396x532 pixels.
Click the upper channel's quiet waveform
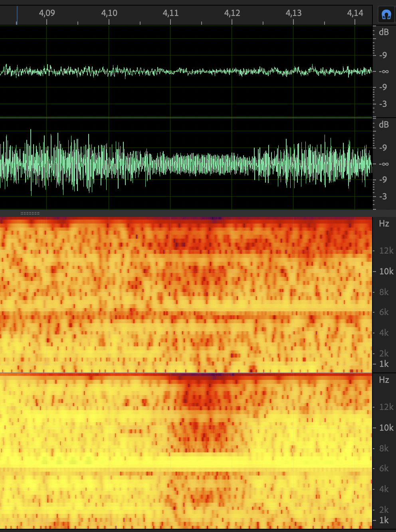point(186,72)
